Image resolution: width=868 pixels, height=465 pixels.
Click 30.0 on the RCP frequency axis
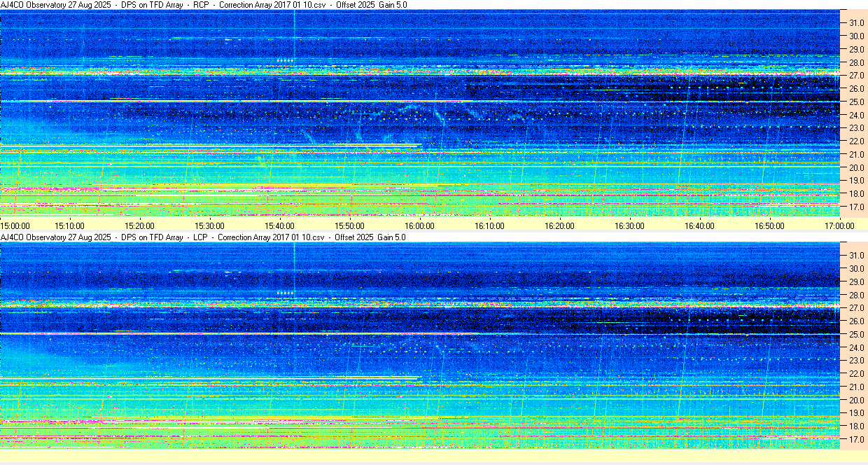point(857,36)
